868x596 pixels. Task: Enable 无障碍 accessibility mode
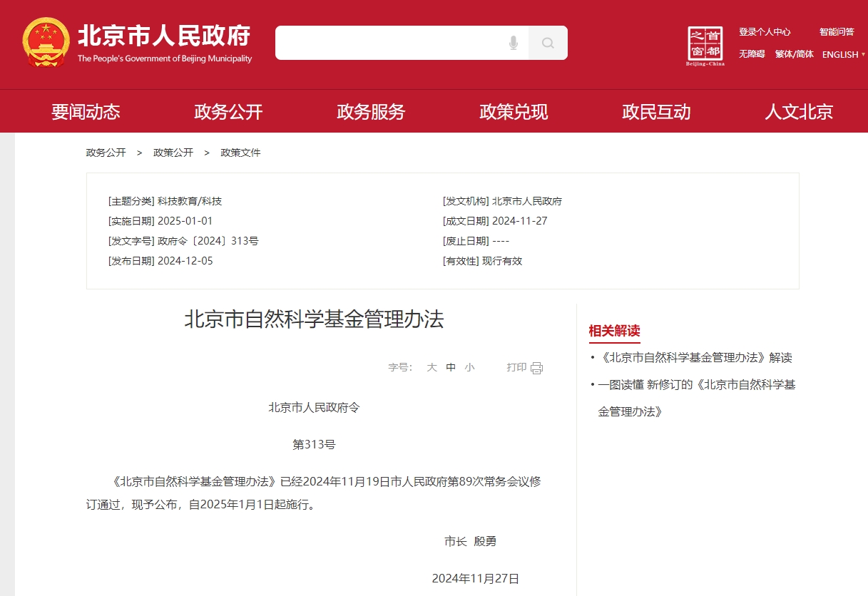[x=752, y=54]
